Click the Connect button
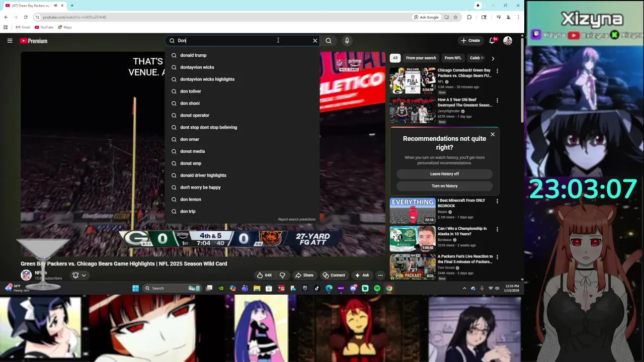Viewport: 644px width, 362px height. [x=334, y=275]
